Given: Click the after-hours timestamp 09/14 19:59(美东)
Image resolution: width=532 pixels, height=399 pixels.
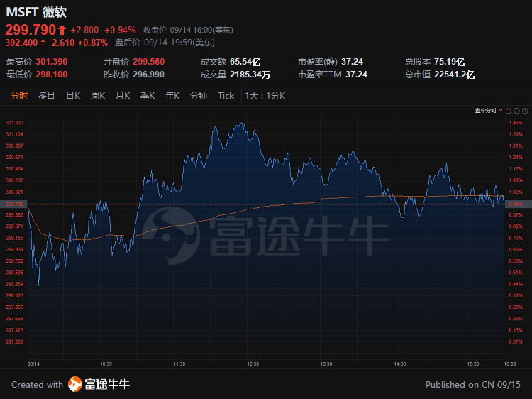Looking at the screenshot, I should (179, 43).
